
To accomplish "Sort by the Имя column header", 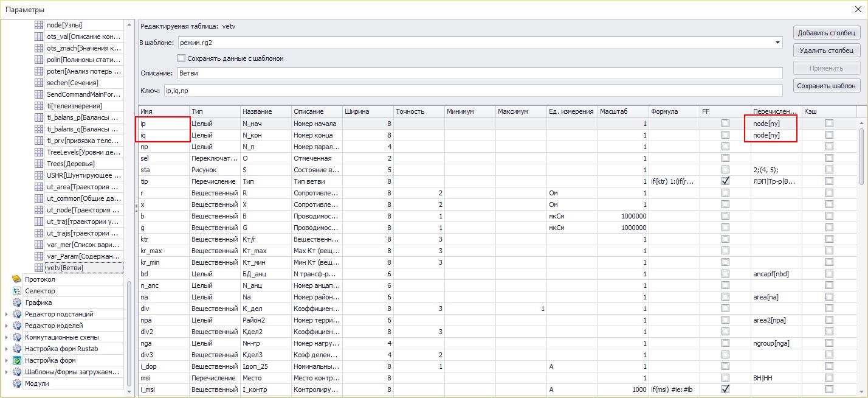I will [164, 112].
